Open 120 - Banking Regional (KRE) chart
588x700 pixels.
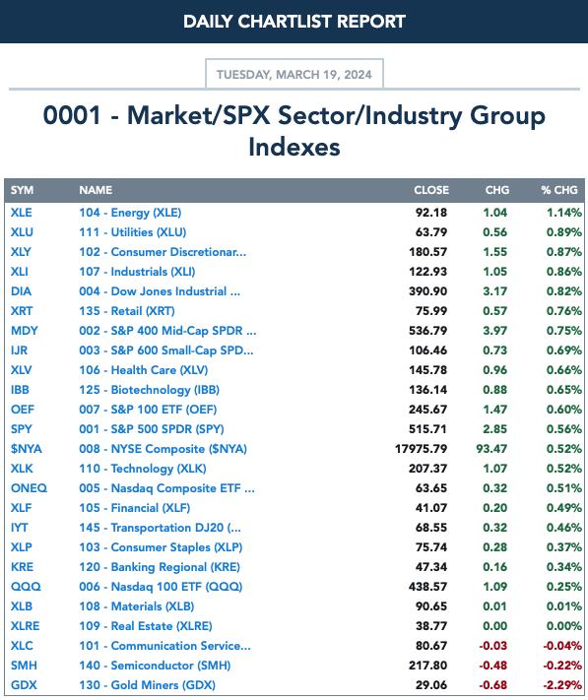[x=160, y=567]
